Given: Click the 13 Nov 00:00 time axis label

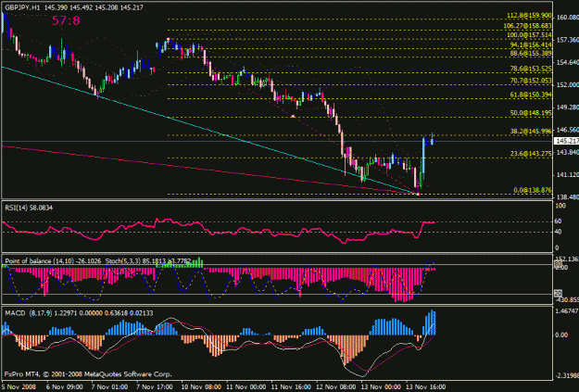Looking at the screenshot, I should point(381,386).
